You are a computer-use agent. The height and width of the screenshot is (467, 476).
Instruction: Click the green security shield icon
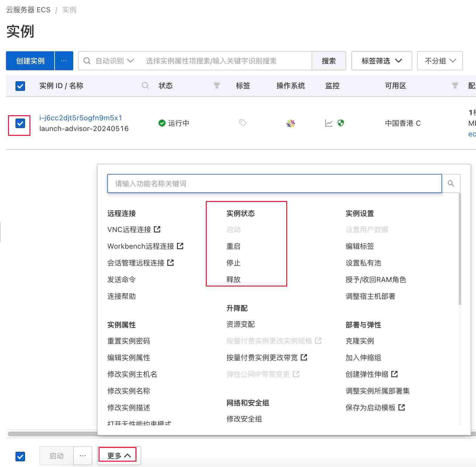(x=341, y=123)
